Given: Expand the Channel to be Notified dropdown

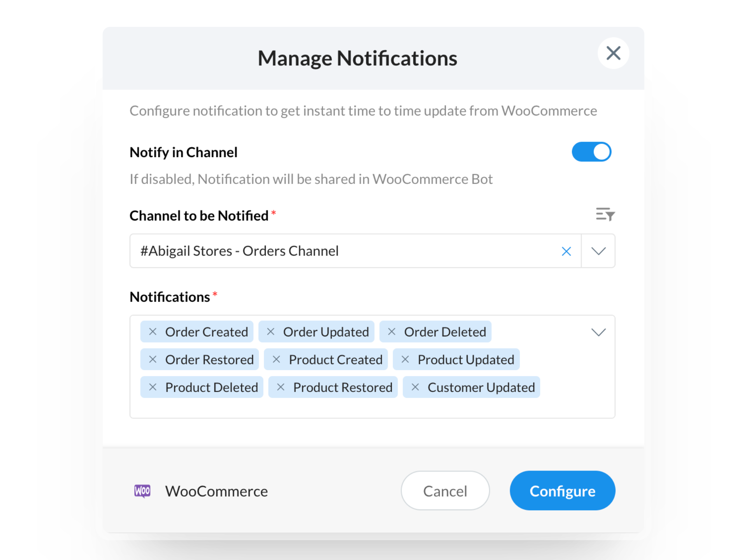Looking at the screenshot, I should click(598, 251).
